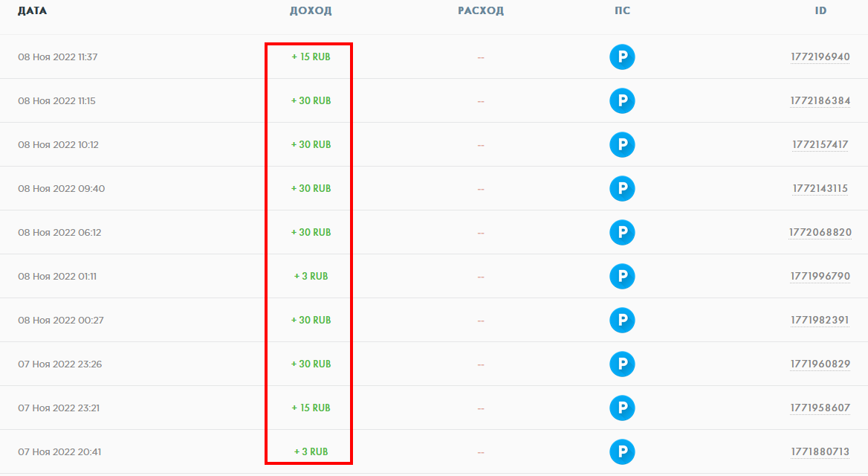The height and width of the screenshot is (476, 868).
Task: Click the Payeer icon in row ID 1771996790
Action: click(622, 277)
